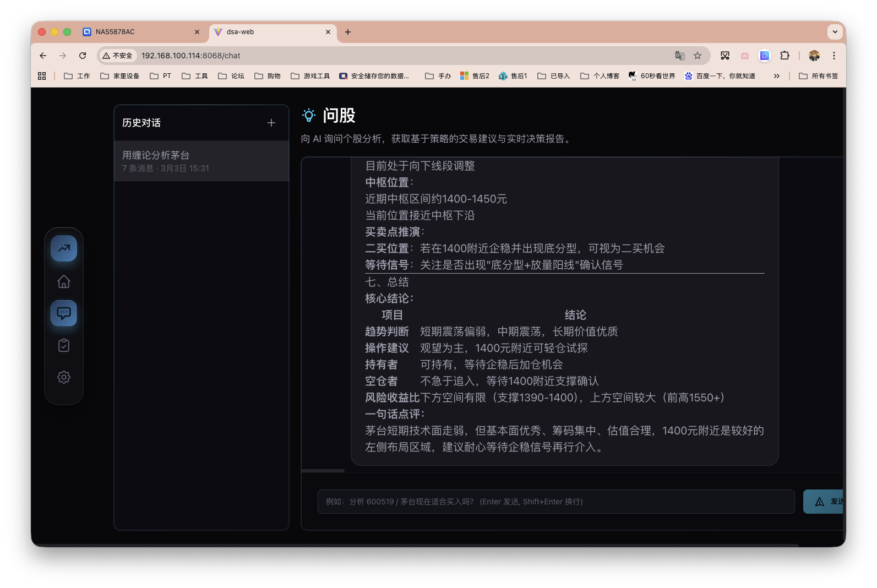Open a new browser tab
The image size is (877, 588).
coord(348,32)
